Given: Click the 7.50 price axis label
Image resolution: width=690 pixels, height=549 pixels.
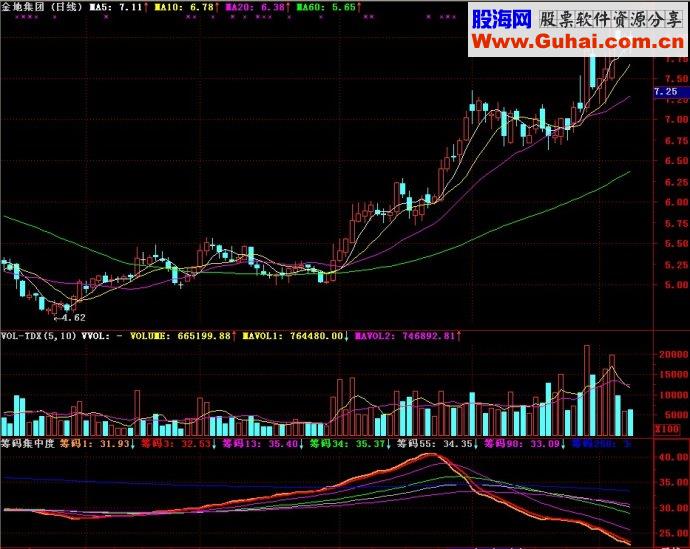Looking at the screenshot, I should (x=676, y=79).
